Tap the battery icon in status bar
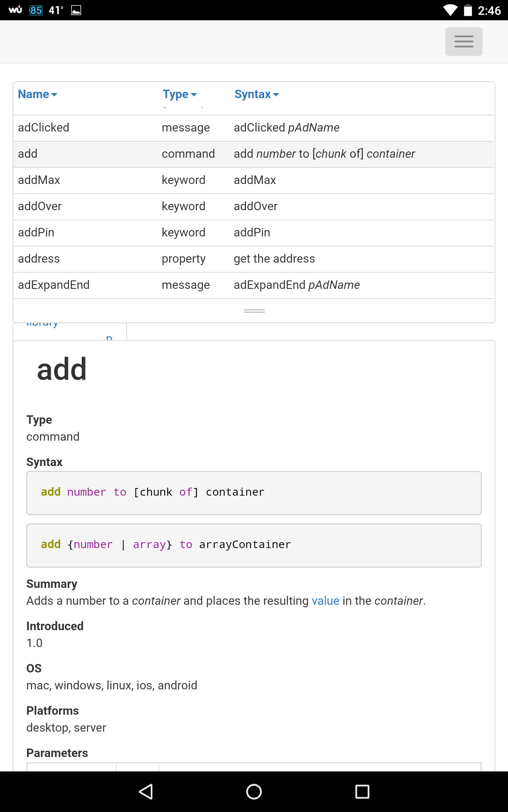 467,10
